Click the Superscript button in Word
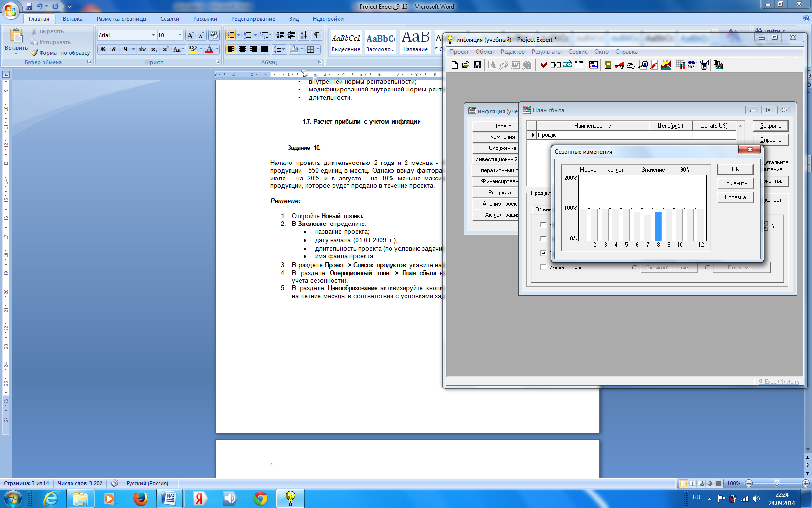The width and height of the screenshot is (812, 508). tap(165, 49)
